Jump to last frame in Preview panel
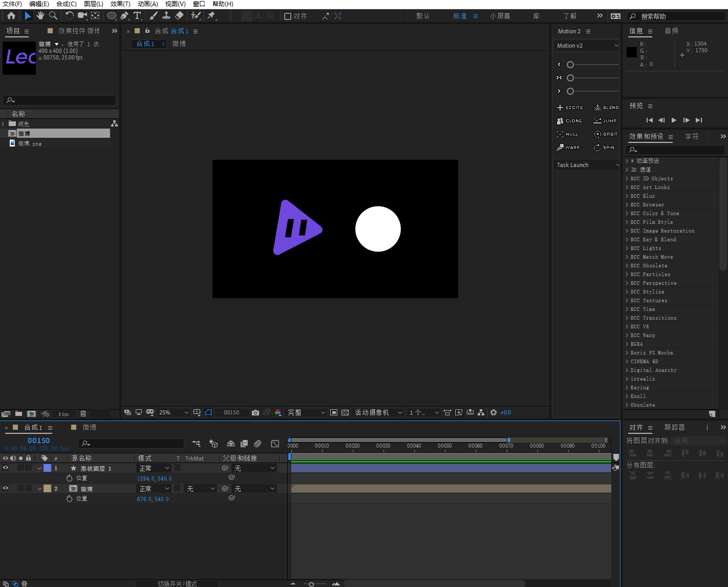The height and width of the screenshot is (587, 728). [x=699, y=120]
